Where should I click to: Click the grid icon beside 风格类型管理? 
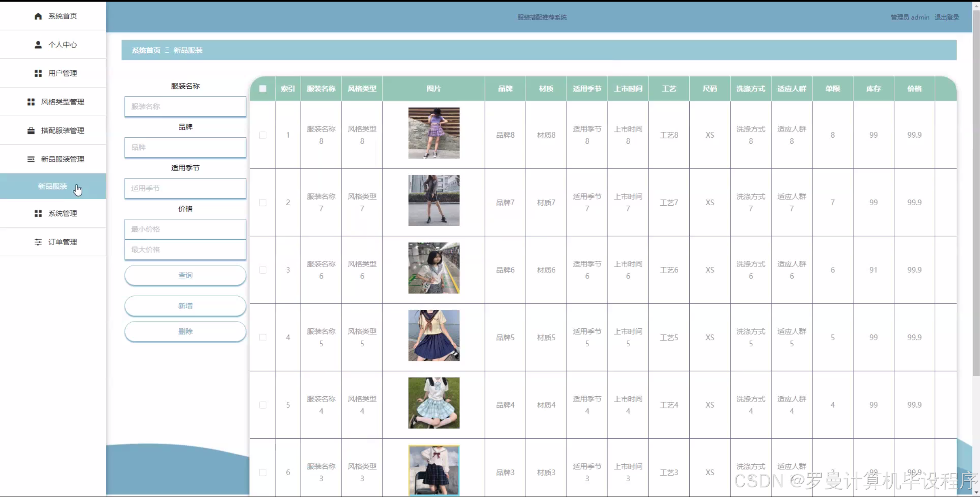(31, 102)
